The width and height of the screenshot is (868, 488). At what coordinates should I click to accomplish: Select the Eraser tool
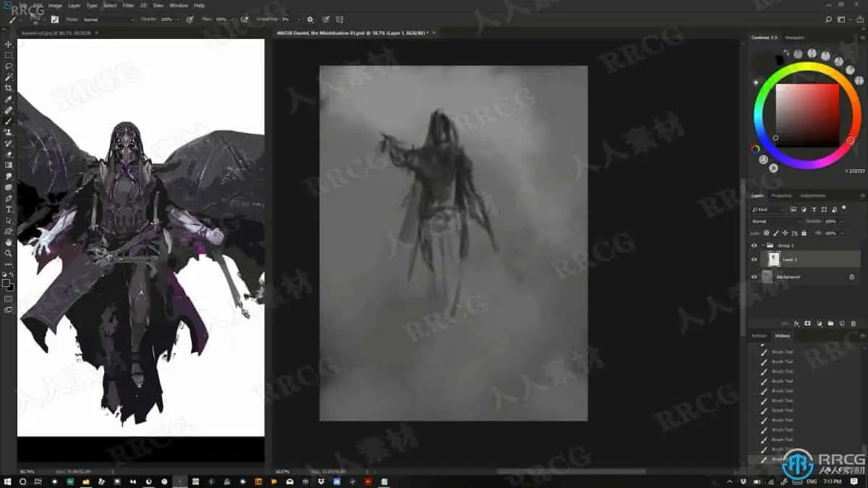tap(9, 154)
